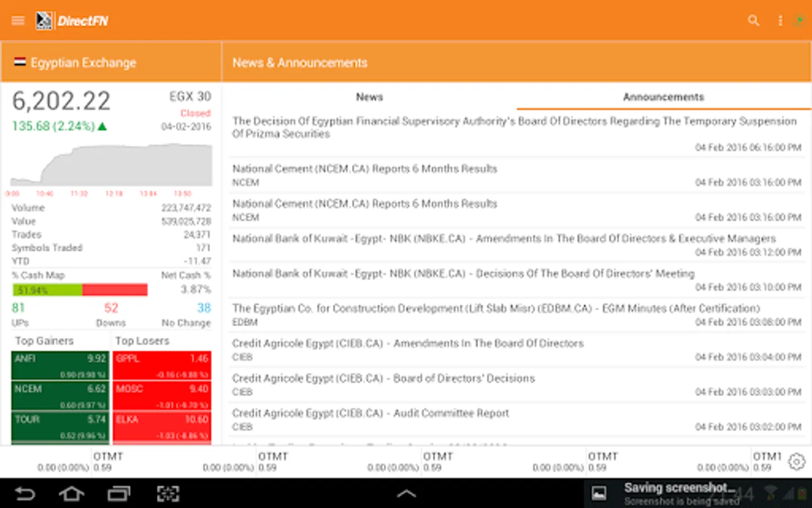Viewport: 812px width, 508px height.
Task: Tap the % Cash Map green-red bar
Action: 80,290
